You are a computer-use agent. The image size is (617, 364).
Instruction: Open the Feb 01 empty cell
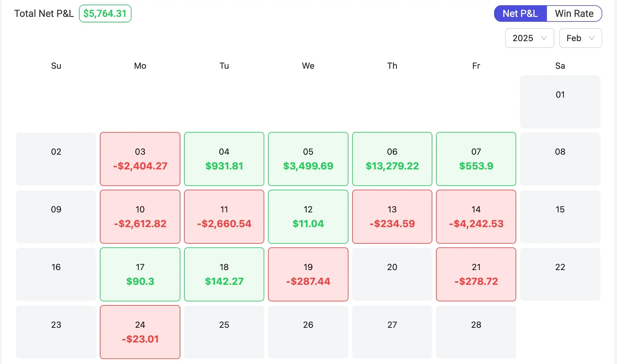pyautogui.click(x=560, y=102)
